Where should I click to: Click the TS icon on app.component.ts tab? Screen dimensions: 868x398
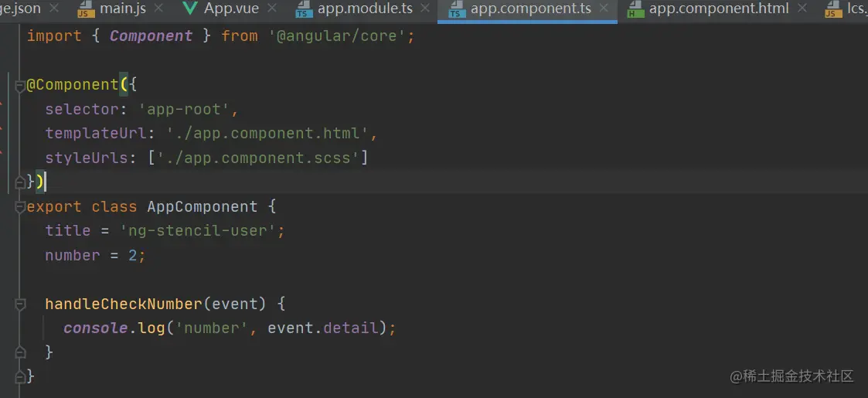457,9
